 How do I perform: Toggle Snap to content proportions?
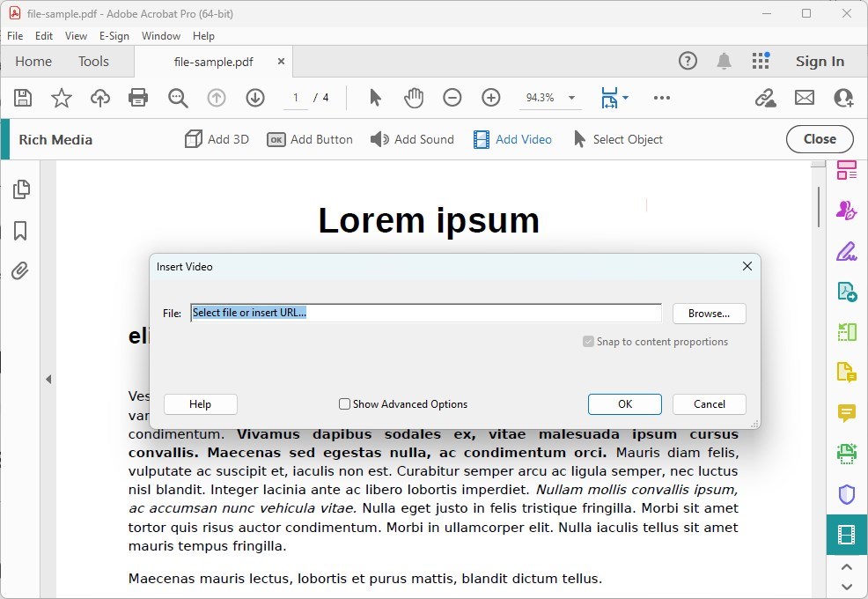[x=588, y=341]
